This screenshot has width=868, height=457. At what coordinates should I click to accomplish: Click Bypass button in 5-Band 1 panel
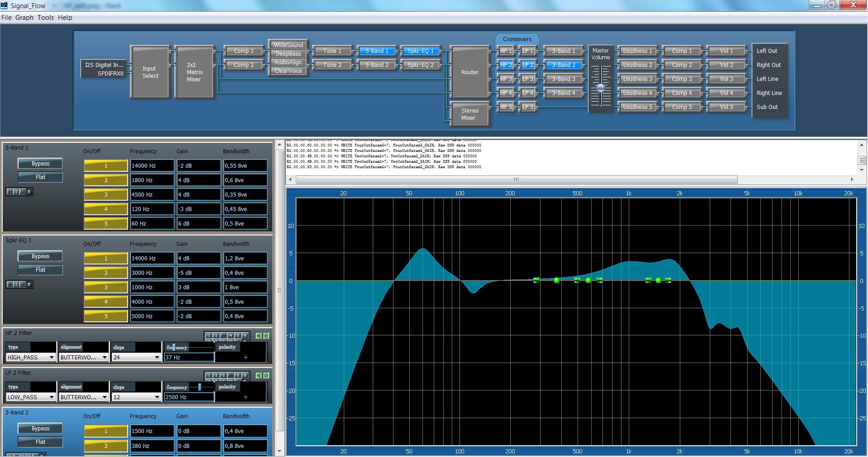(x=40, y=164)
